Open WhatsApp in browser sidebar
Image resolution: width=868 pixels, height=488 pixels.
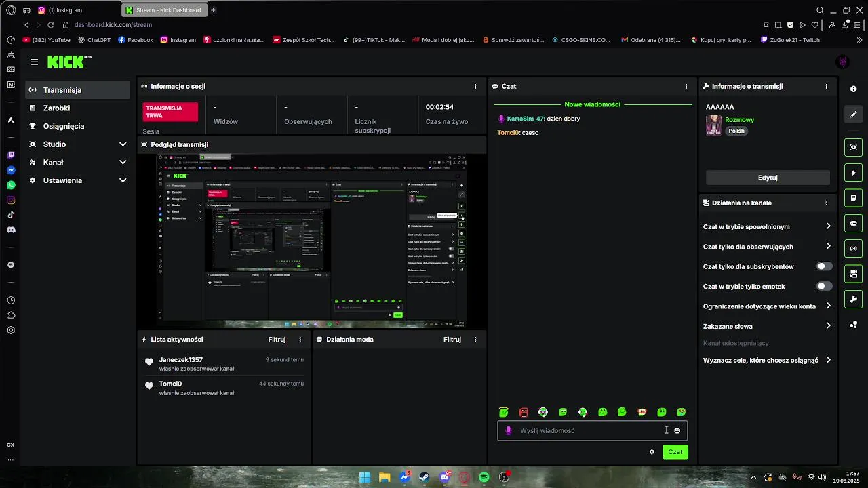[x=11, y=185]
